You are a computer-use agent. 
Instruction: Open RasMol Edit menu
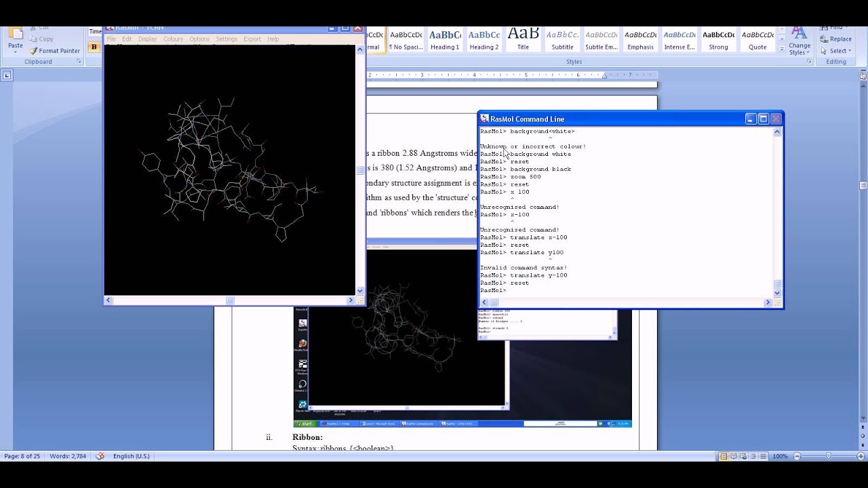coord(127,39)
